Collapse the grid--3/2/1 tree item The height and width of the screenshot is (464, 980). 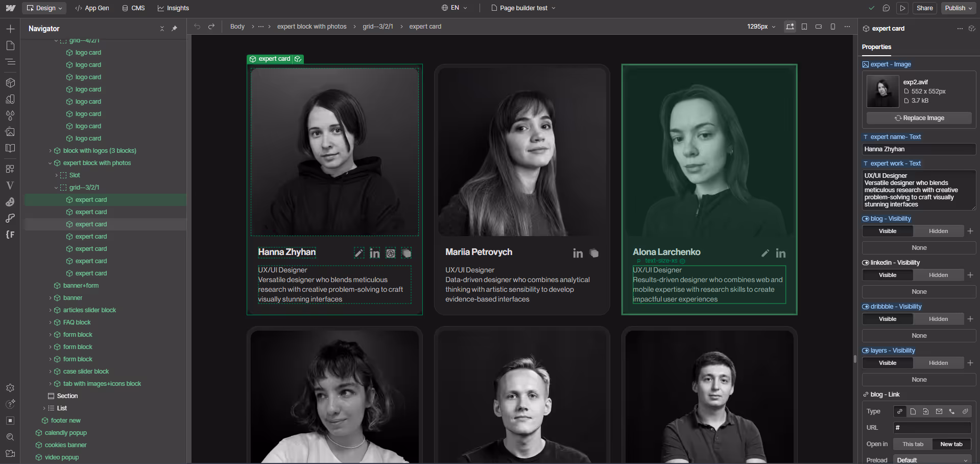56,188
